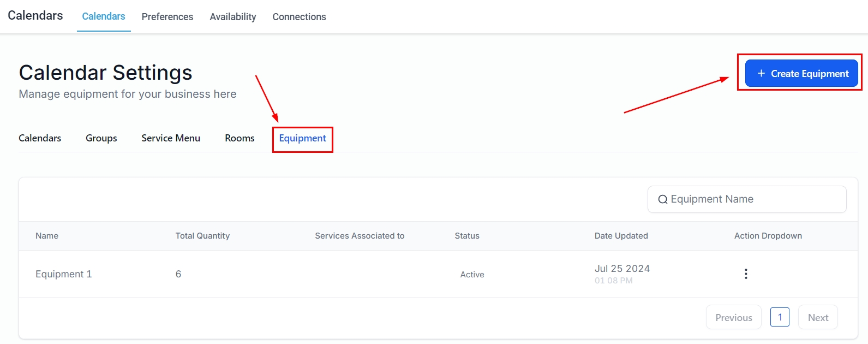Open the Service Menu sub-tab

[171, 138]
